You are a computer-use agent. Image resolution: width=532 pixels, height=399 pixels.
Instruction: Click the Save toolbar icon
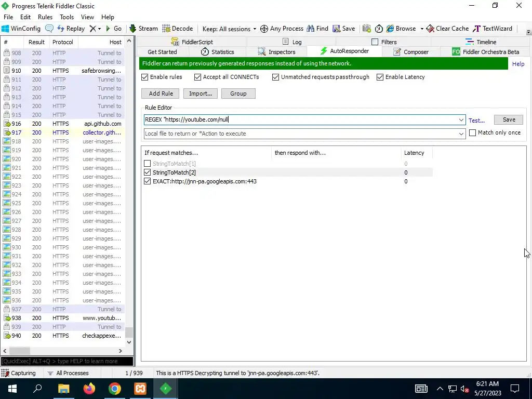pos(344,29)
